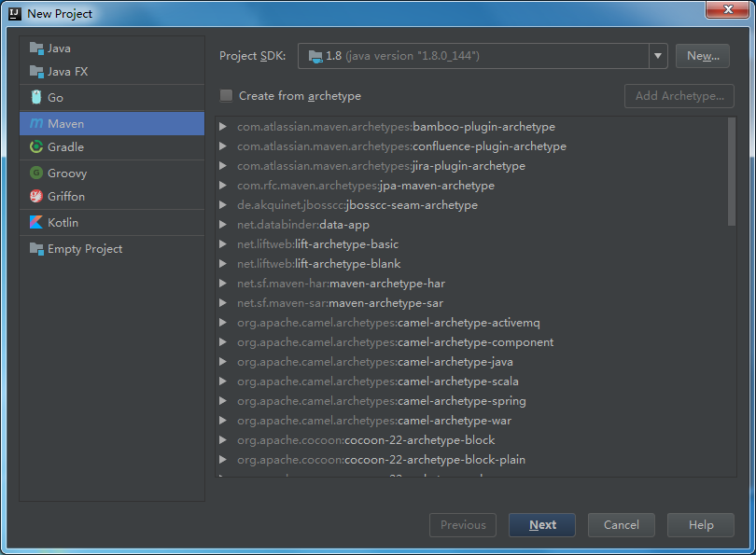Expand lift-archetype-basic node
This screenshot has height=555, width=756.
223,243
